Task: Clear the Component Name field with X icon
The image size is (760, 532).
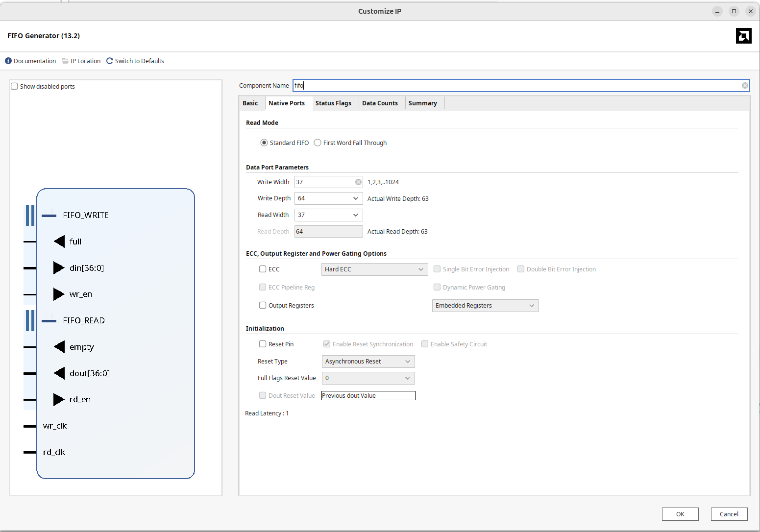Action: 745,86
